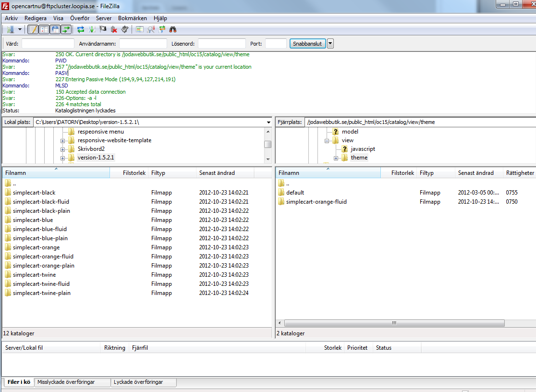This screenshot has width=536, height=392.
Task: Click the remote list horizontal scrollbar thumb
Action: pos(394,323)
